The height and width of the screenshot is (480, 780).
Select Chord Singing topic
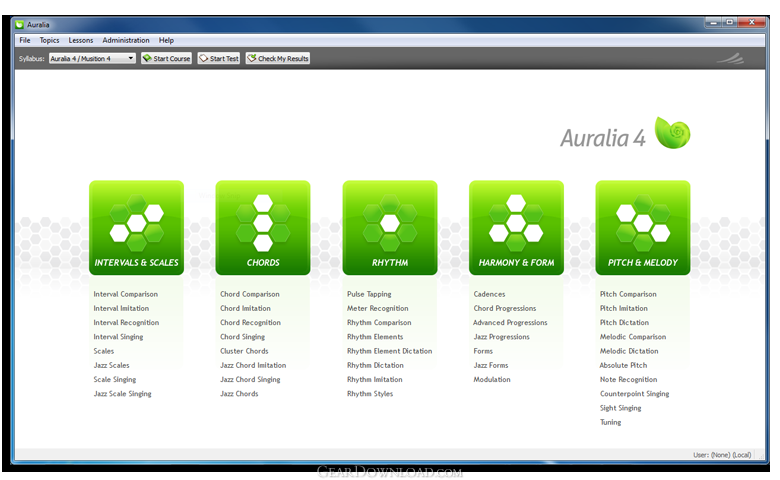coord(242,337)
